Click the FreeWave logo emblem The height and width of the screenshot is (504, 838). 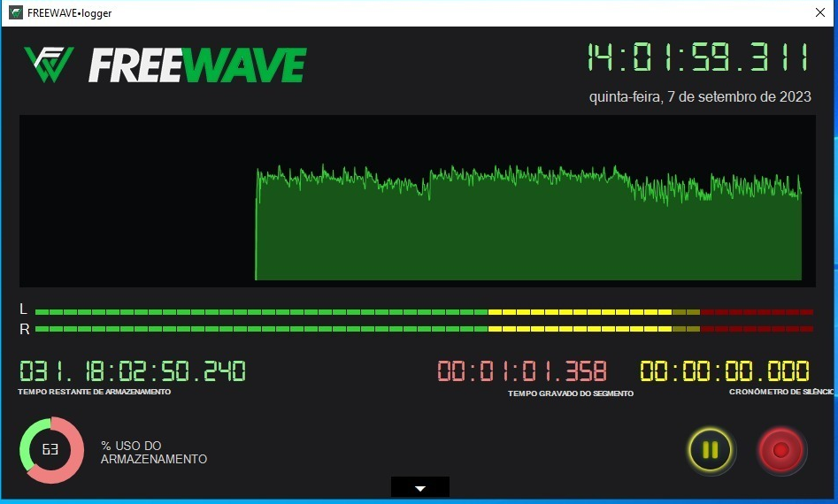coord(50,65)
